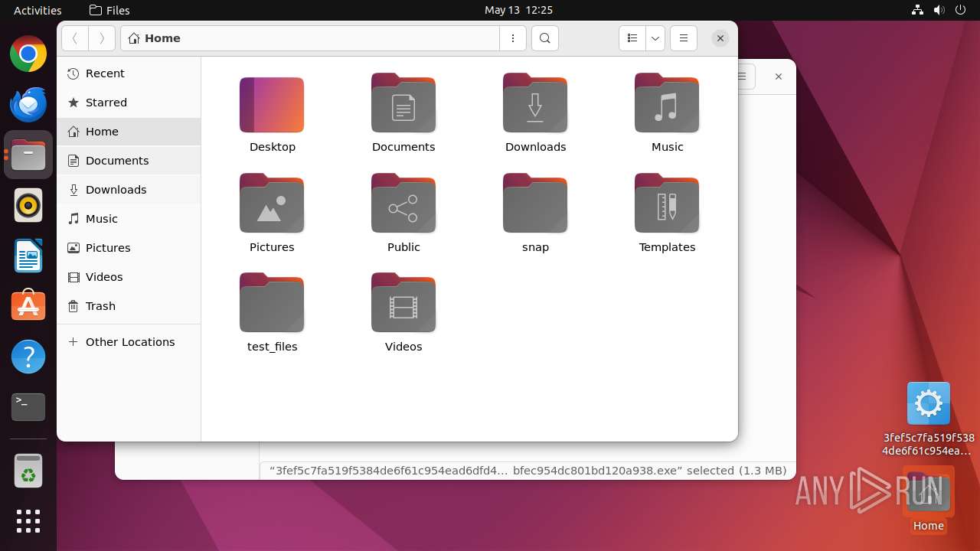Screen dimensions: 980x551
Task: Open Help from the dock
Action: coord(28,357)
